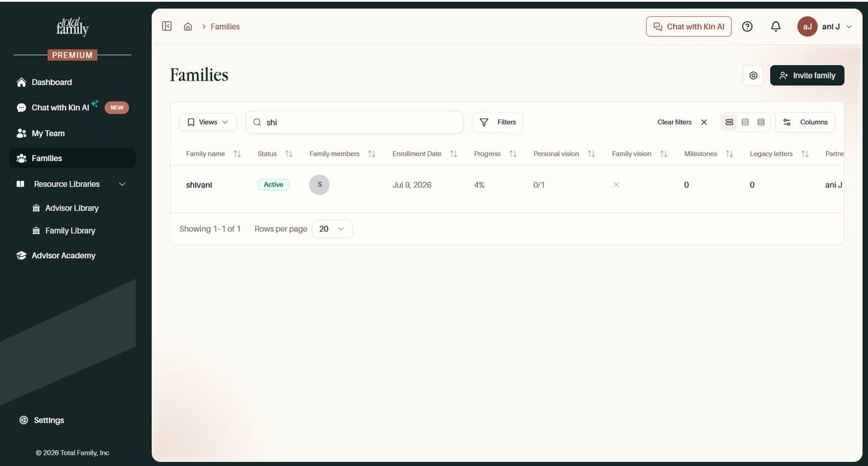Go to home via breadcrumb house icon

click(x=188, y=27)
